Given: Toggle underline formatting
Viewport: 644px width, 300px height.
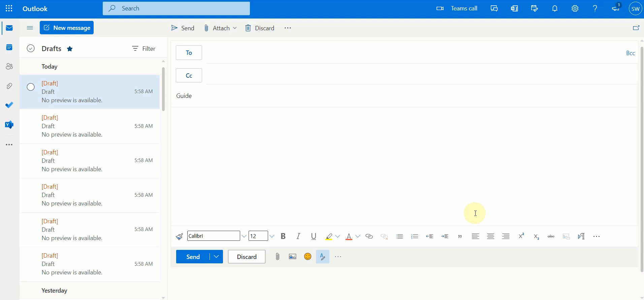Looking at the screenshot, I should point(314,236).
